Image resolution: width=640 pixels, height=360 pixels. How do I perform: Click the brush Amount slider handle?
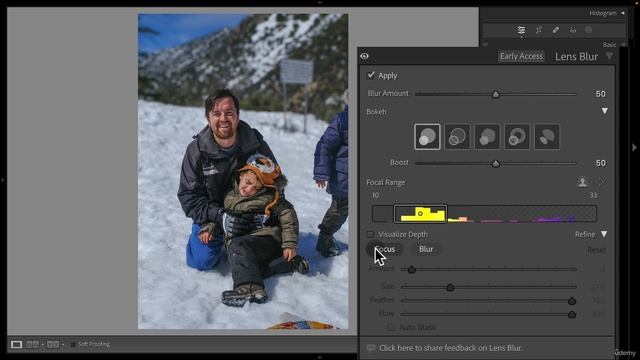pos(412,270)
